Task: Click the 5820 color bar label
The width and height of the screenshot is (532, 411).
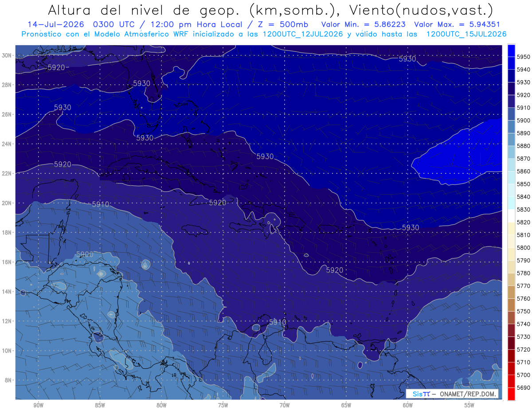Action: pyautogui.click(x=524, y=222)
